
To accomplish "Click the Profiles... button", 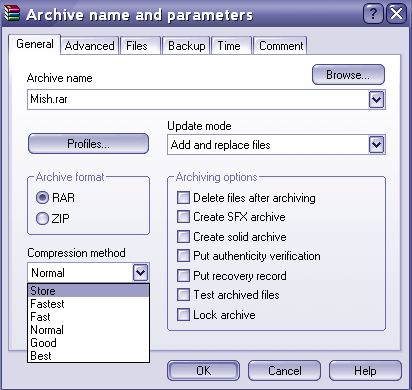I will pyautogui.click(x=88, y=144).
